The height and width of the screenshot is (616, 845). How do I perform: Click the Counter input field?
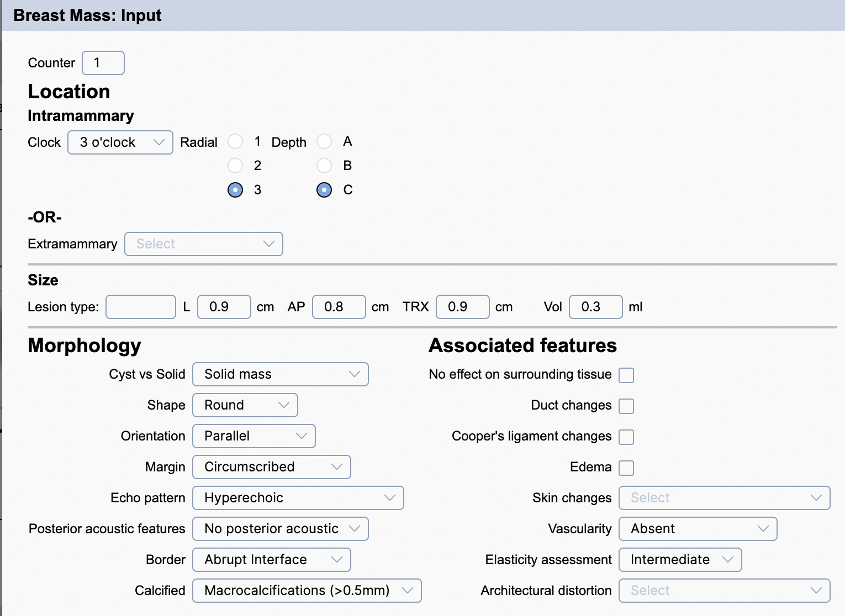pos(103,63)
